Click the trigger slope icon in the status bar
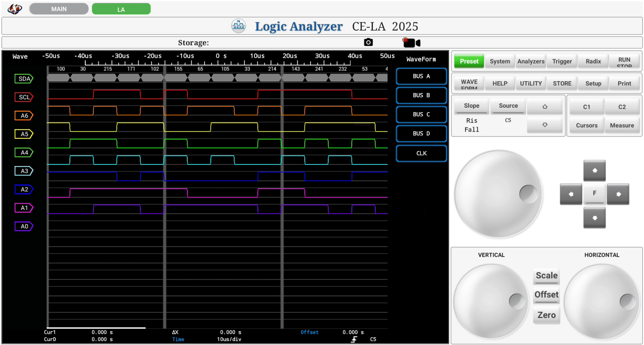Viewport: 644px width, 345px height. [x=354, y=339]
